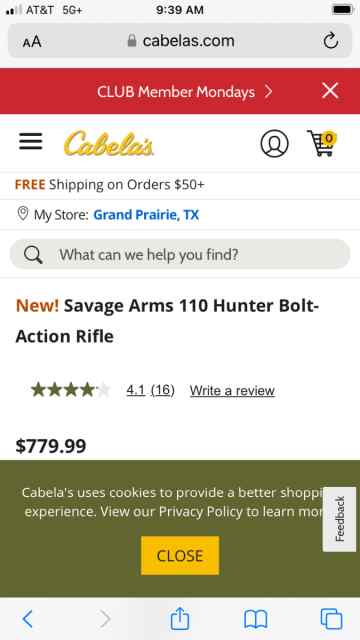View the shopping cart
This screenshot has width=360, height=640.
pos(322,143)
